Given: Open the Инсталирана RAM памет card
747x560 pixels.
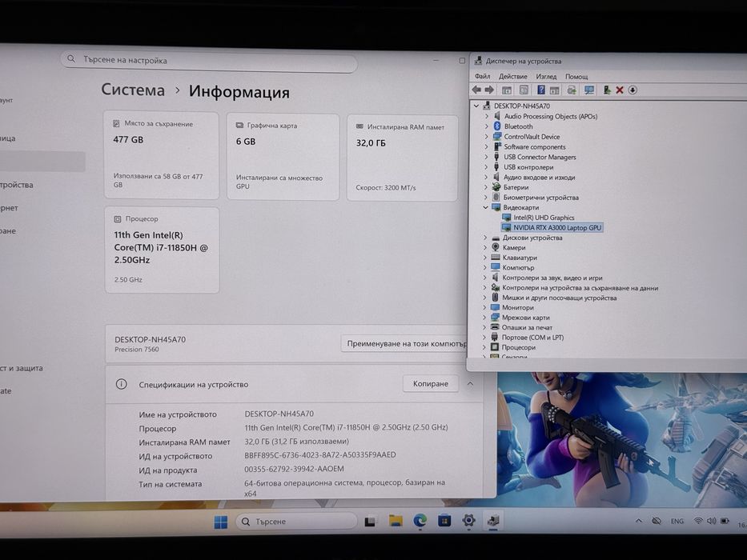Looking at the screenshot, I should click(x=403, y=158).
